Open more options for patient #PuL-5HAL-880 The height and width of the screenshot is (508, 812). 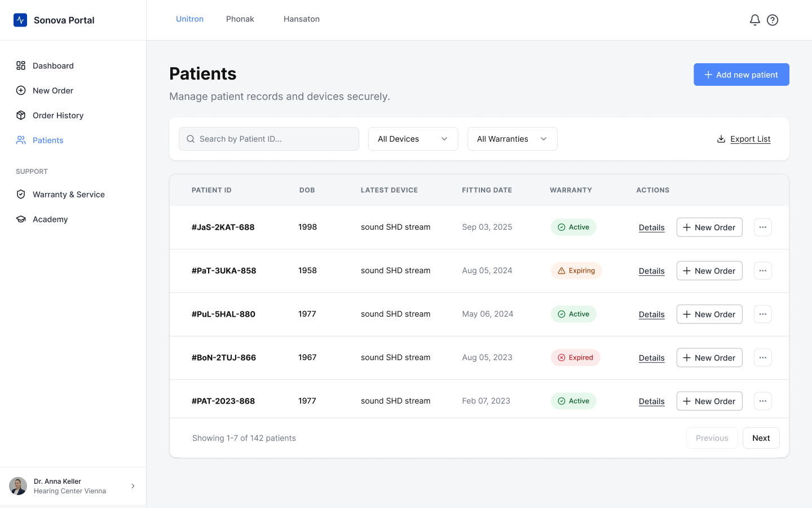point(763,314)
